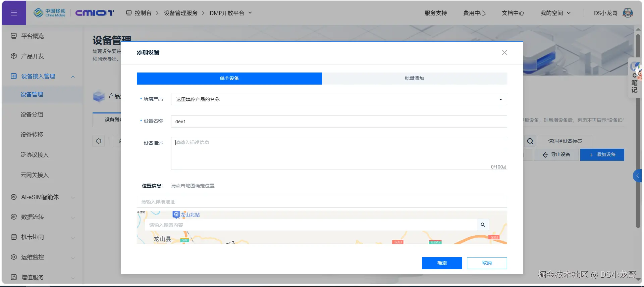Expand the AI-eSIM智能体 menu
644x287 pixels.
coord(73,197)
